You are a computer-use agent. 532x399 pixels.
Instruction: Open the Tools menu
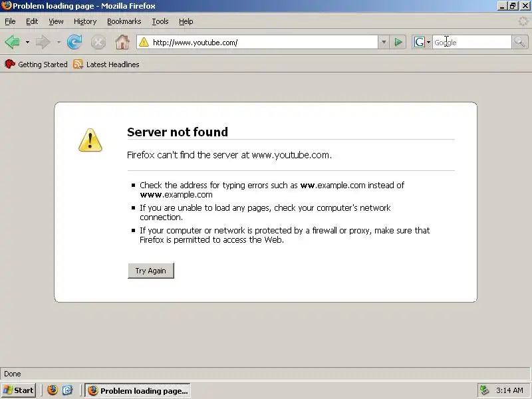pyautogui.click(x=160, y=21)
